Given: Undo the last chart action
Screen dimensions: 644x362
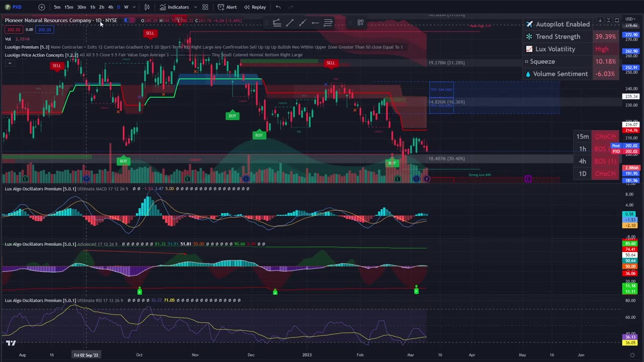Looking at the screenshot, I should tap(278, 7).
